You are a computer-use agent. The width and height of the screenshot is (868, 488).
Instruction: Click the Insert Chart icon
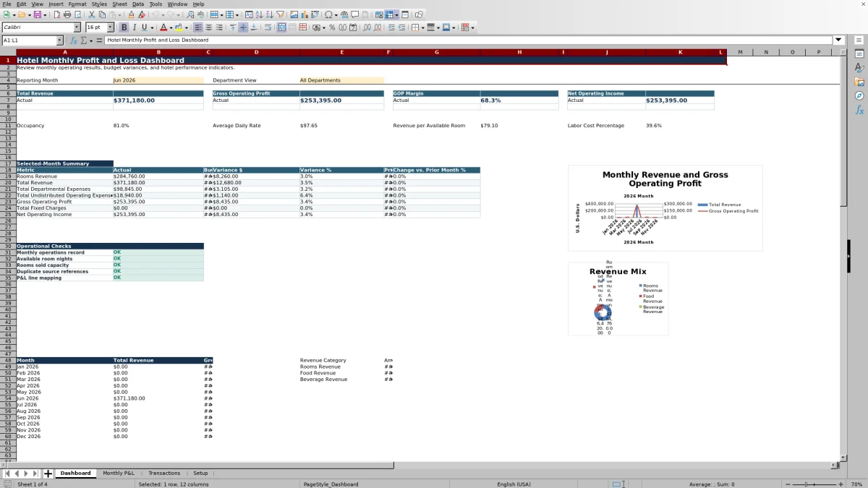pos(305,14)
